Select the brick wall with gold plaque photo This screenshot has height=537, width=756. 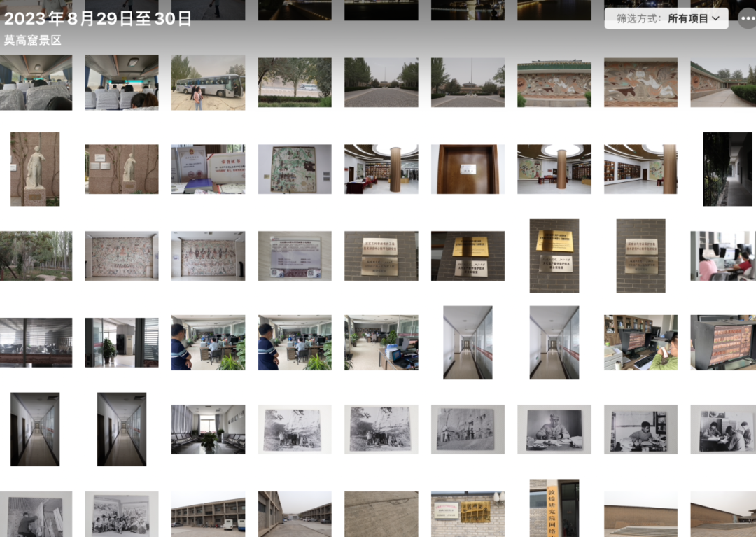click(x=468, y=515)
